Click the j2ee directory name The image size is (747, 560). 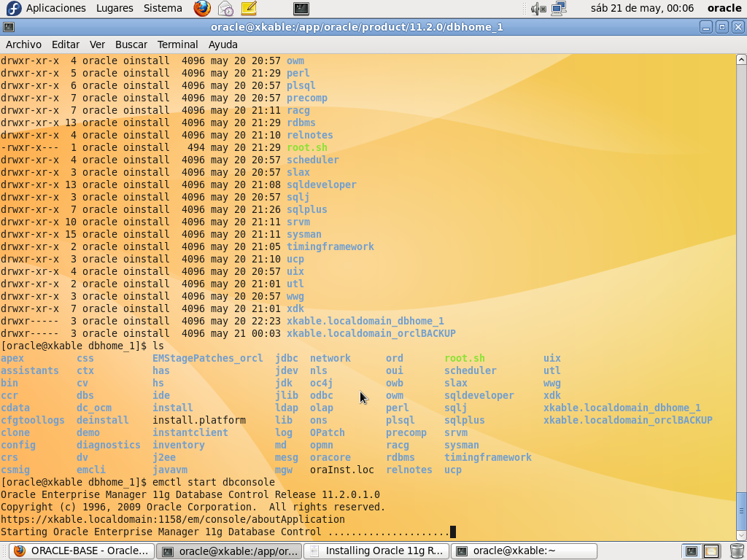[164, 457]
